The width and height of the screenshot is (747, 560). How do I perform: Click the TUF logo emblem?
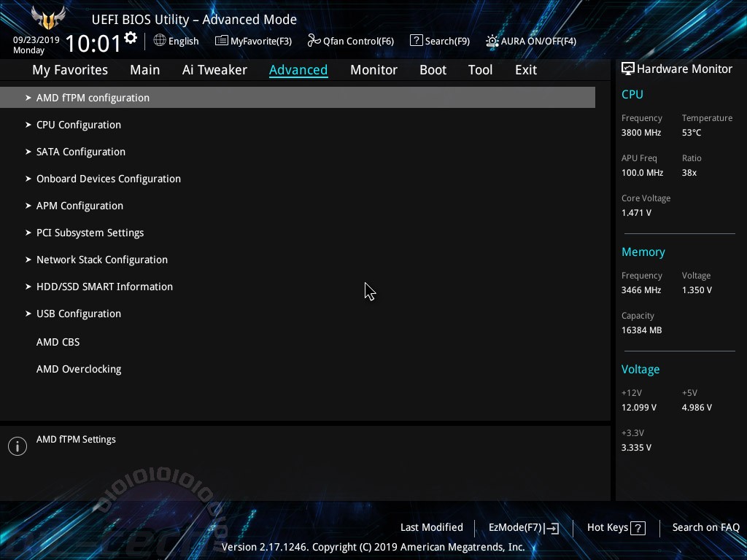(48, 17)
